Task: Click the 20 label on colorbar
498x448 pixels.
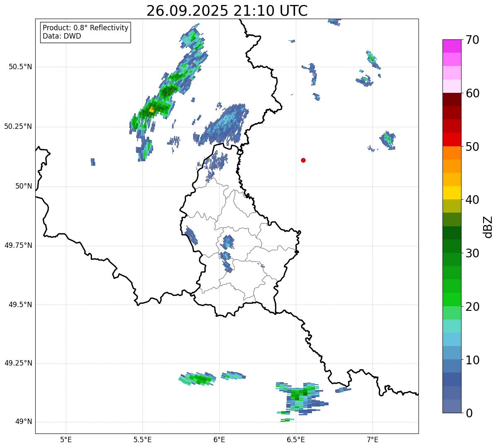Action: click(473, 307)
